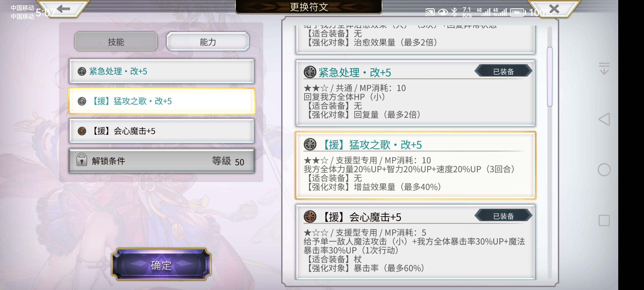Tap the hide-navigation-bar down arrow icon
The image size is (644, 290).
tap(604, 68)
